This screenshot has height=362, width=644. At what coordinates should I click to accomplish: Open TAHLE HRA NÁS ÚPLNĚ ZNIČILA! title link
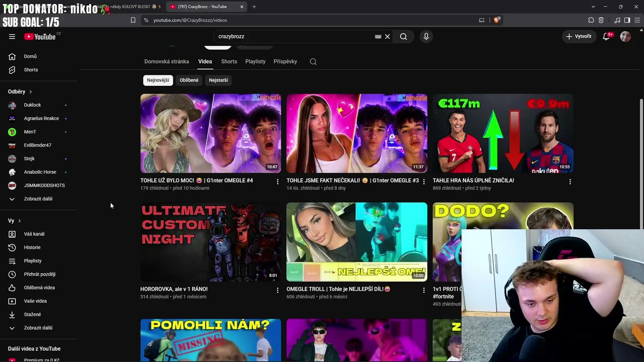tap(473, 180)
